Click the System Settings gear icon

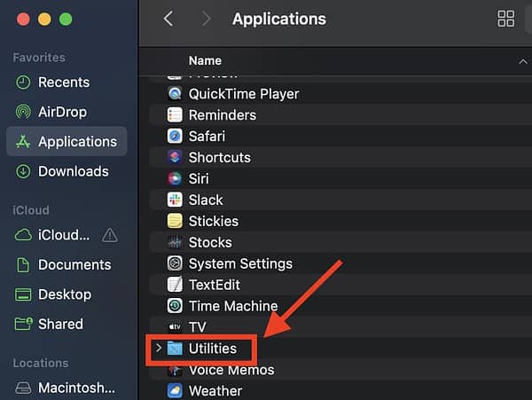point(175,263)
